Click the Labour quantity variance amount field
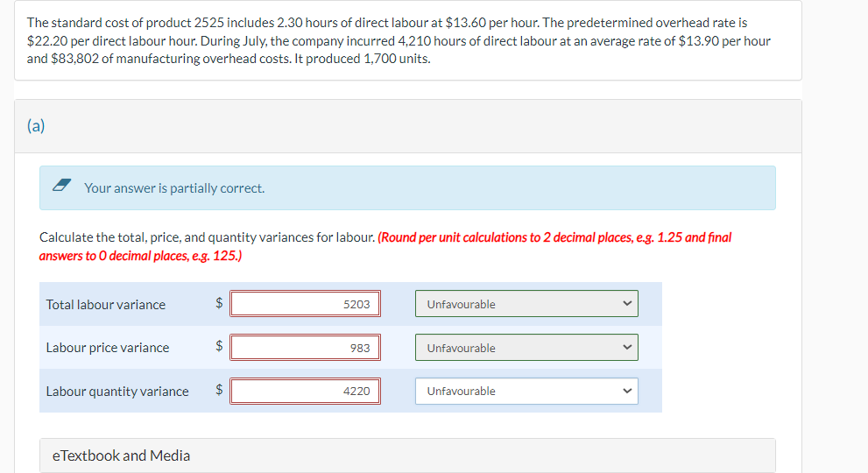This screenshot has width=868, height=473. coord(305,391)
